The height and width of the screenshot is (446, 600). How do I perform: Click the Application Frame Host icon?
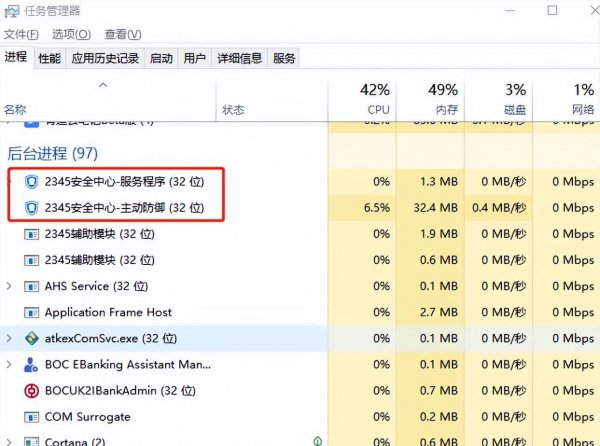click(31, 313)
